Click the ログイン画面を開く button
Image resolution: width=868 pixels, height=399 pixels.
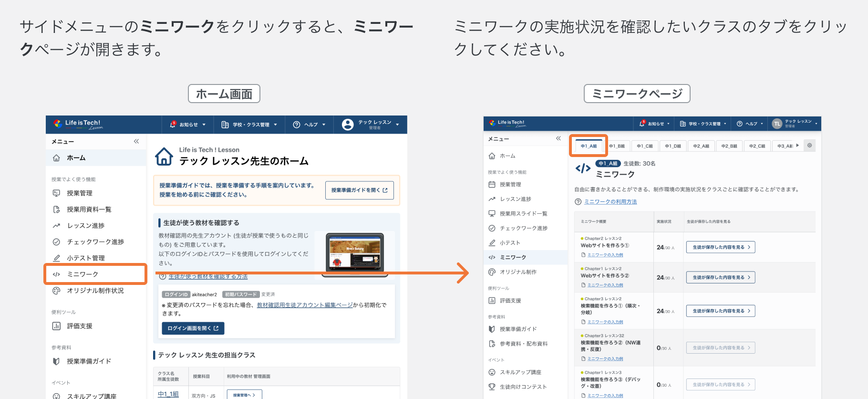(x=193, y=328)
